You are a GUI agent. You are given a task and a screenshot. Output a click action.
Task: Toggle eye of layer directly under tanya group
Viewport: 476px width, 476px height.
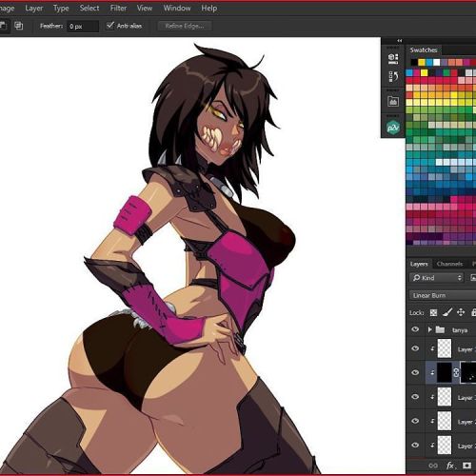coord(415,348)
